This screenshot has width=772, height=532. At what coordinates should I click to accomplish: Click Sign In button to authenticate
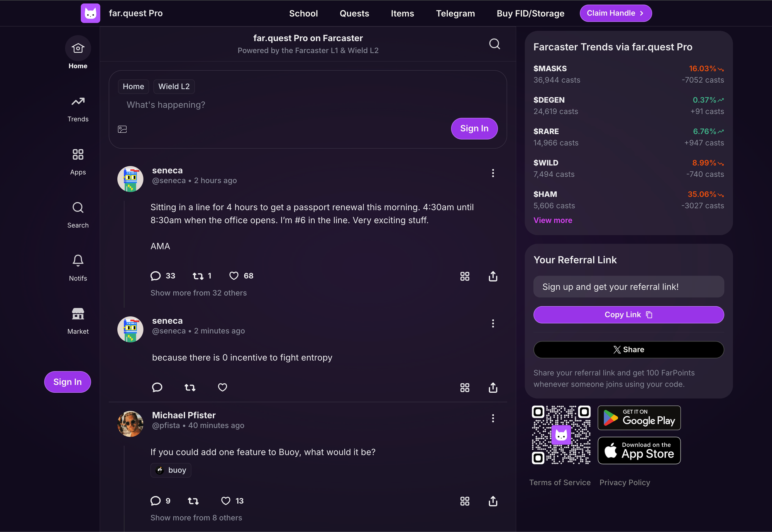(474, 128)
